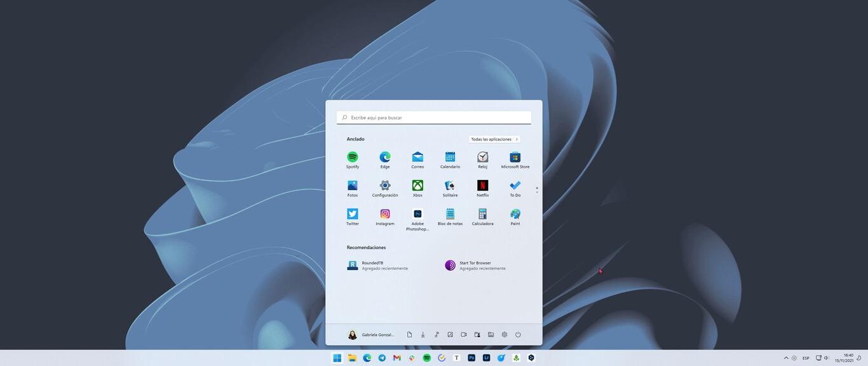This screenshot has height=366, width=868.
Task: Open Adobe Photoshop from the pinned grid
Action: pos(417,219)
